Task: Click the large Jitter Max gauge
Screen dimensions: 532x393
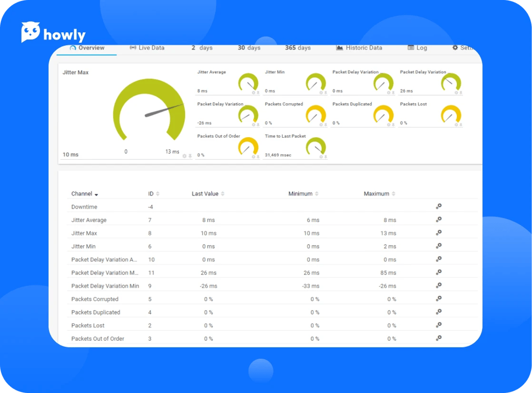Action: pyautogui.click(x=149, y=110)
